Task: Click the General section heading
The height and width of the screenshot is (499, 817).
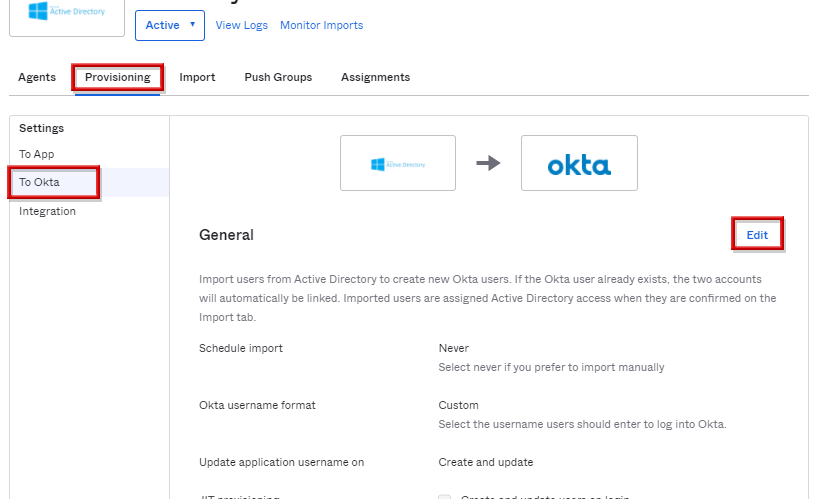Action: click(x=226, y=235)
